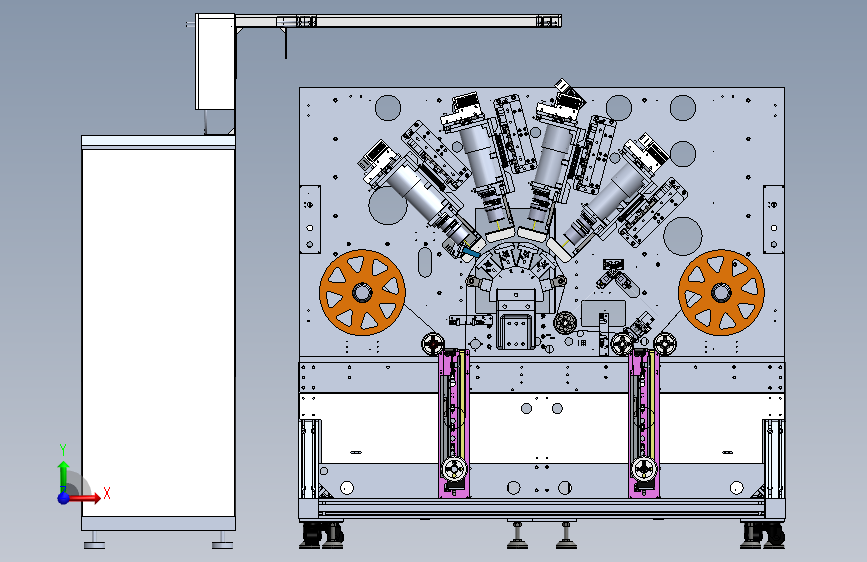Select the right caster wheel under the machine frame
867x562 pixels.
[x=773, y=535]
